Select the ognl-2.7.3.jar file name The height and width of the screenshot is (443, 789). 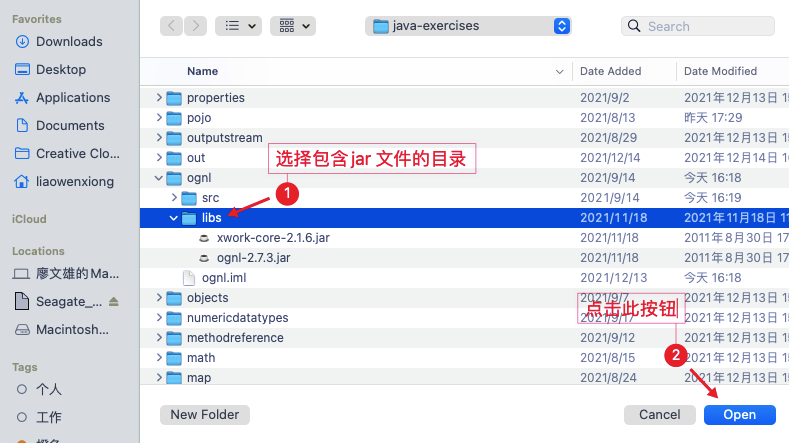point(254,258)
